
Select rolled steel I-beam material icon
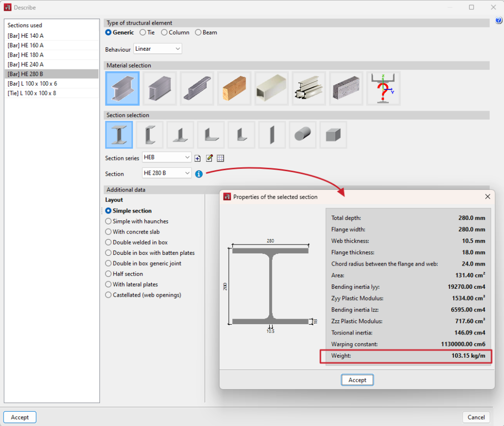122,89
